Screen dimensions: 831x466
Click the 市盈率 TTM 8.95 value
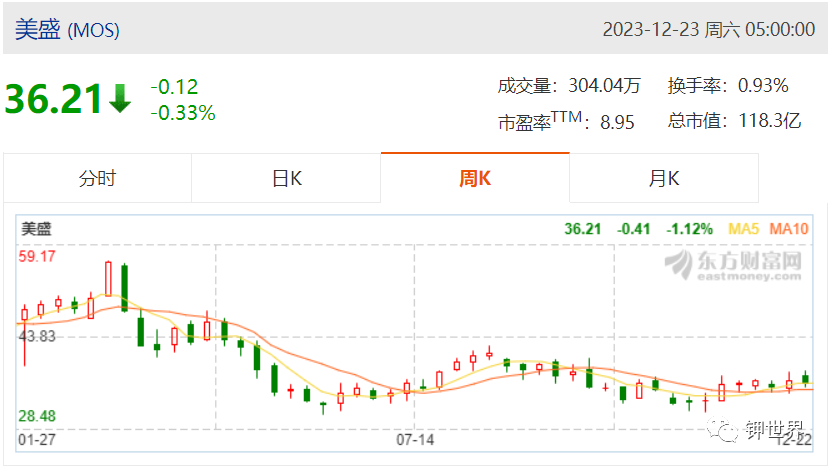(x=617, y=122)
